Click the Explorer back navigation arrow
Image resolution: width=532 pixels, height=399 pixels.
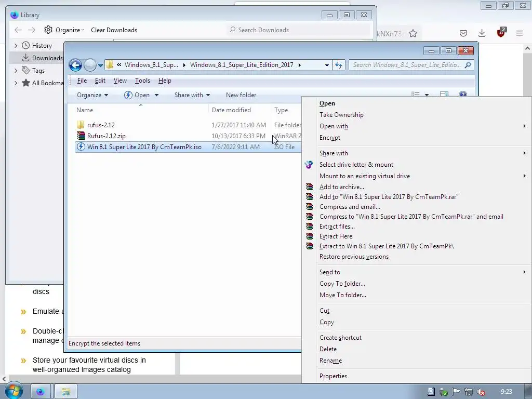point(75,65)
